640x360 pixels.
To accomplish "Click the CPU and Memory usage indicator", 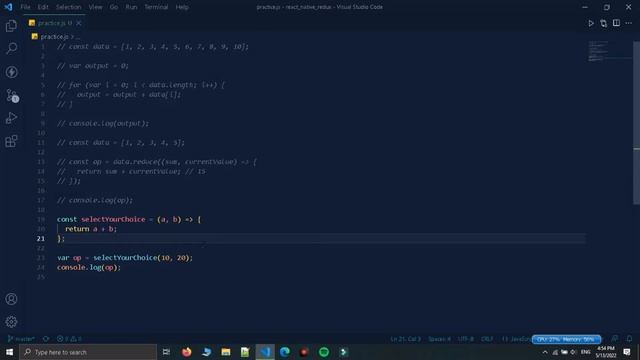I will 566,339.
